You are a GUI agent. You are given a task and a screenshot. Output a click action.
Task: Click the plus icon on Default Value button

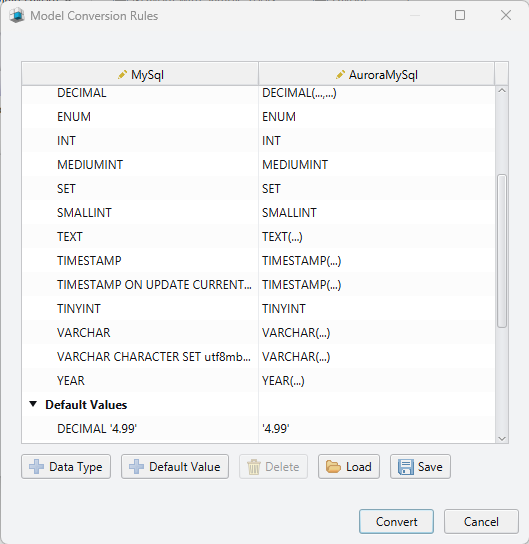click(x=136, y=467)
